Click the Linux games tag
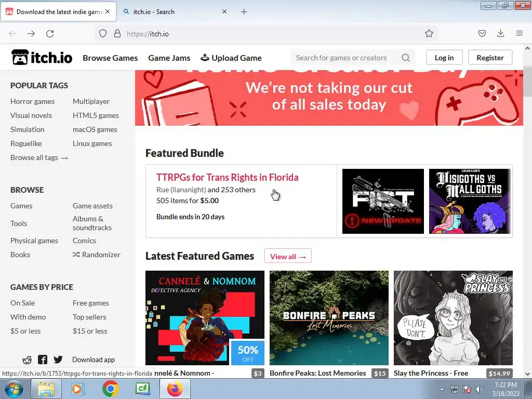Screen dimensions: 532x399 pos(92,143)
